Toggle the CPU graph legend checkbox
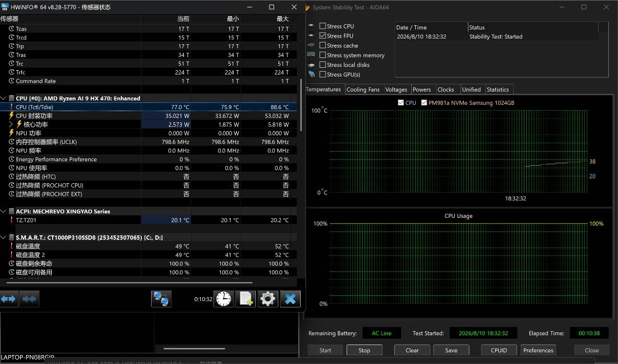The height and width of the screenshot is (364, 618). 401,103
